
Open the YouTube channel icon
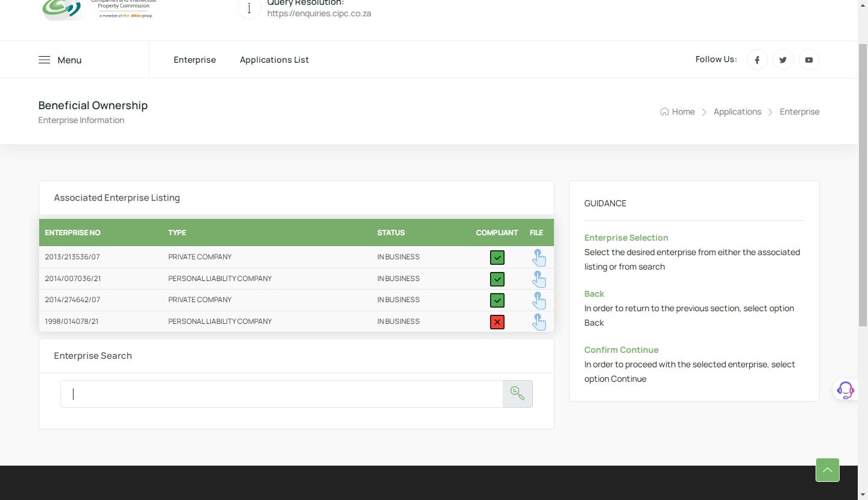(809, 59)
